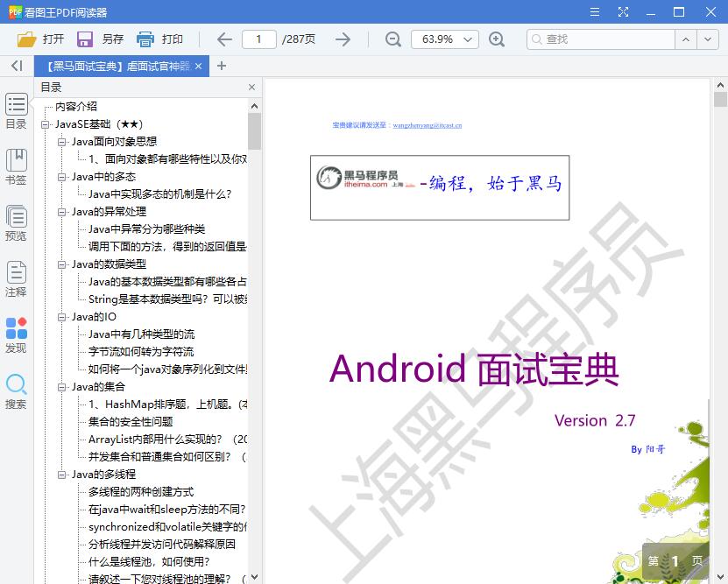The height and width of the screenshot is (584, 728).
Task: Click the wangzhenyang@itcast.cn email link
Action: click(x=428, y=125)
